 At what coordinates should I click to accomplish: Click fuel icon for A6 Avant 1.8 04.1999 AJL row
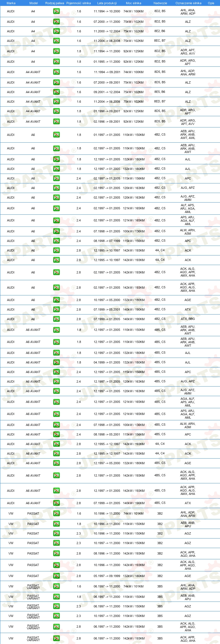(x=56, y=362)
